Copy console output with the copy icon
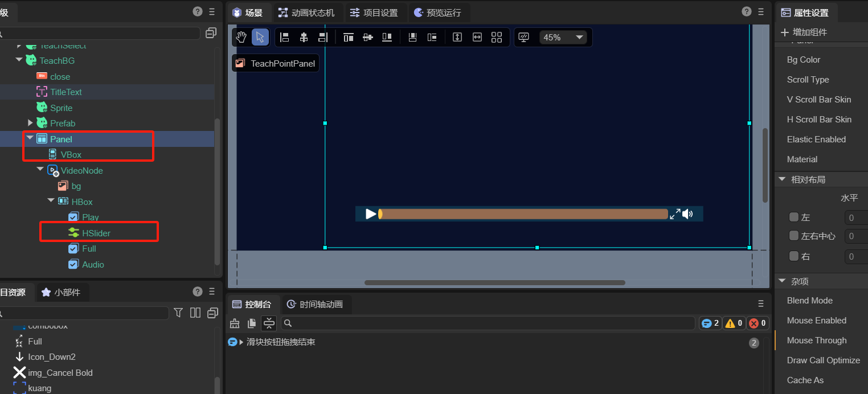The width and height of the screenshot is (868, 394). tap(252, 323)
